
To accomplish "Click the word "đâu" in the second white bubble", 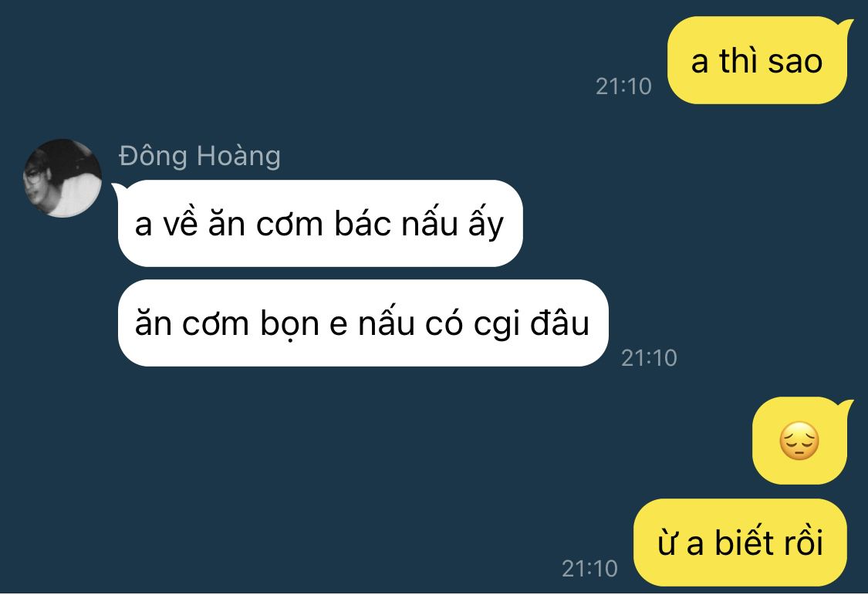I will [559, 323].
